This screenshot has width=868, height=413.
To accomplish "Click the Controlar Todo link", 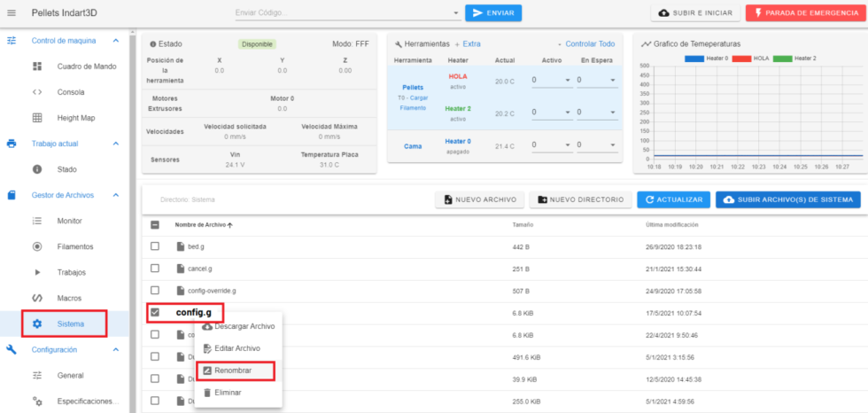I will [x=590, y=43].
